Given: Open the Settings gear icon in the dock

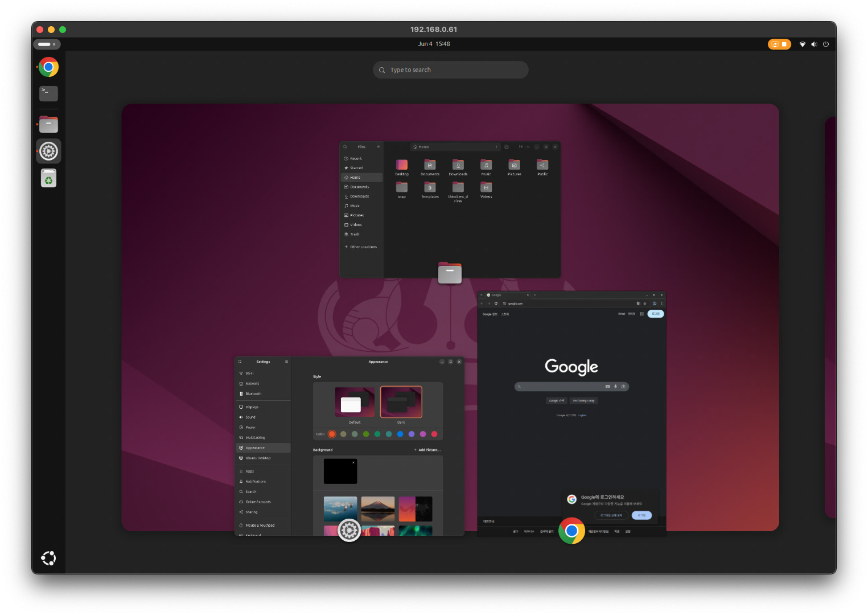Looking at the screenshot, I should point(48,151).
